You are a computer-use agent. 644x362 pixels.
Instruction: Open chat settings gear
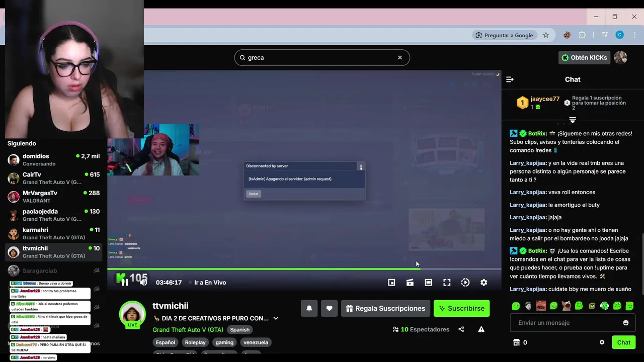(x=602, y=342)
